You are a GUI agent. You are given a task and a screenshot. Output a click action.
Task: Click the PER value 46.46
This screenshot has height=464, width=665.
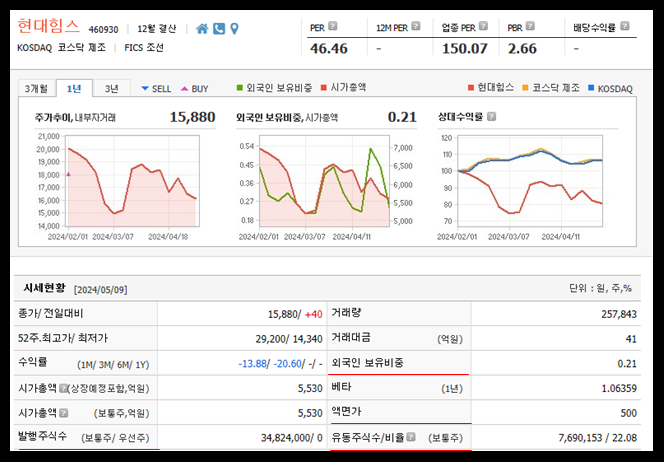tap(329, 48)
